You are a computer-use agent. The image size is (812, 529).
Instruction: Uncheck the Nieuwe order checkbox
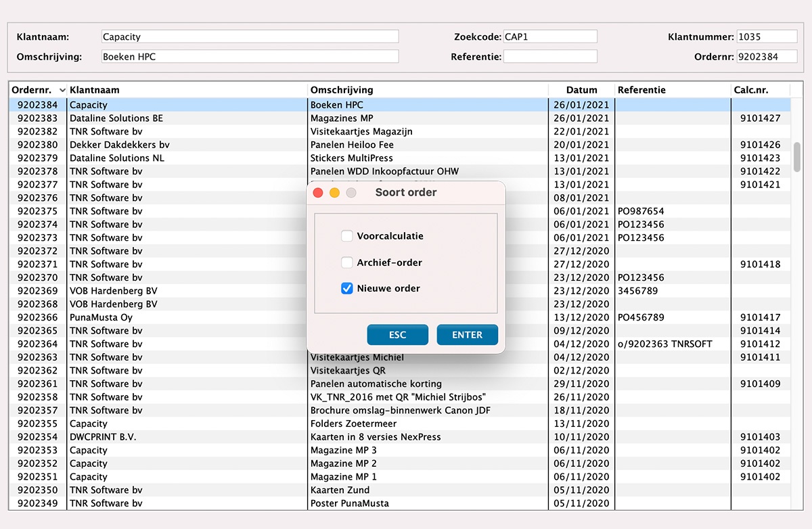(347, 288)
